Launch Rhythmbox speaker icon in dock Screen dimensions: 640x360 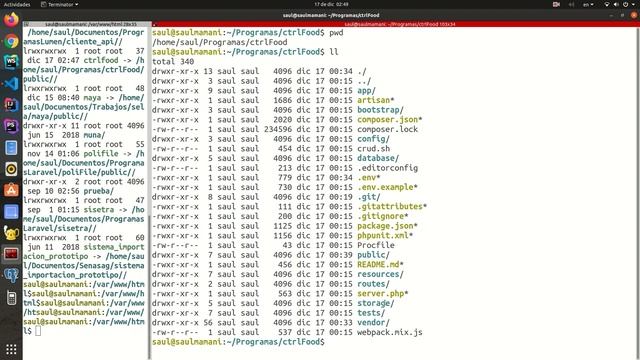coord(11,169)
